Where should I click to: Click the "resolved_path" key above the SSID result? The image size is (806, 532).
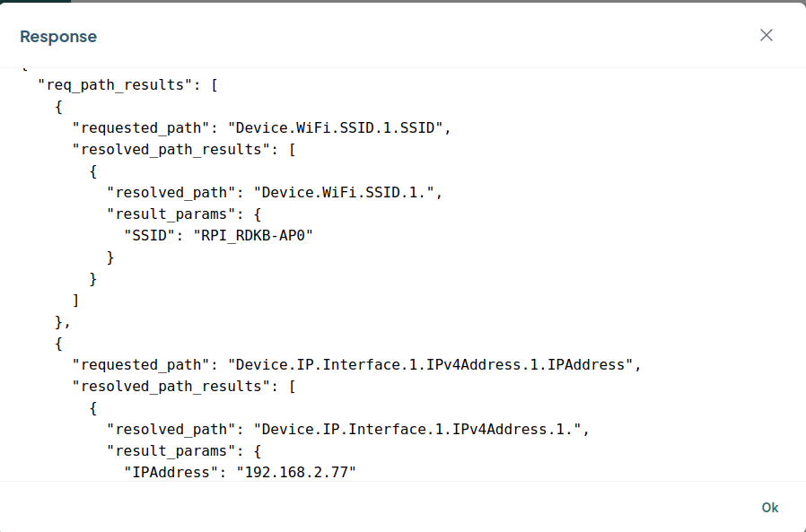pos(171,193)
